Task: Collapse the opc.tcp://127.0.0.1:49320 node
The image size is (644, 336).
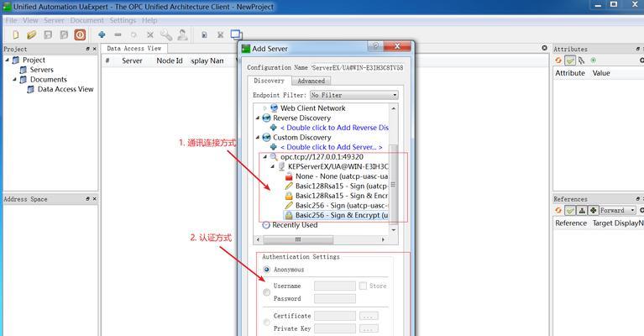Action: tap(265, 157)
